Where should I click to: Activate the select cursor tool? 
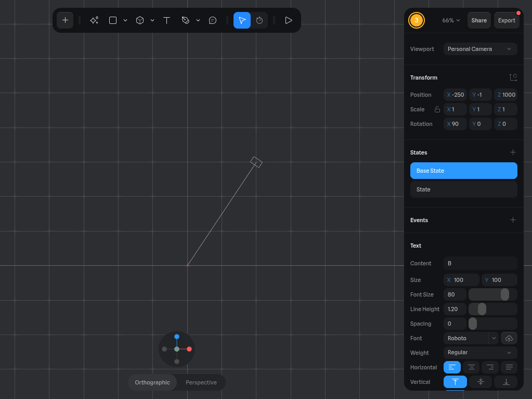pyautogui.click(x=242, y=20)
